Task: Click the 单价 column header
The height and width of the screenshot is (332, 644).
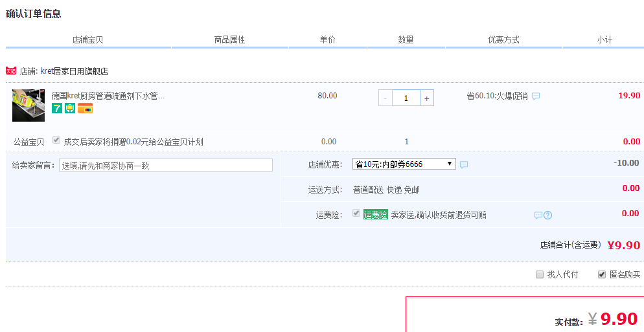Action: [327, 40]
